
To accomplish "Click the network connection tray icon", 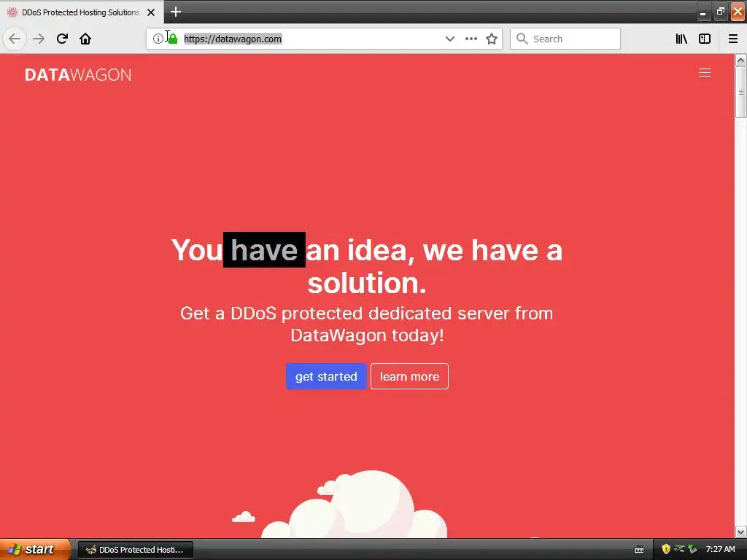I will coord(679,548).
